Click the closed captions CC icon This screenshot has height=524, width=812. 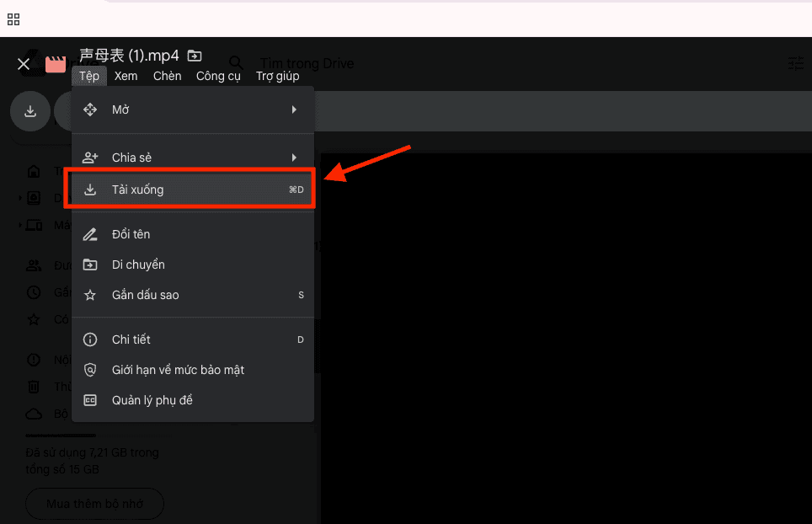90,400
